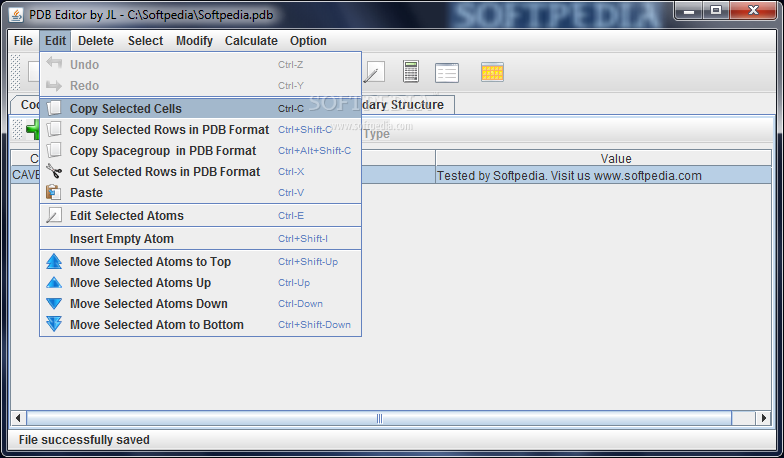Screen dimensions: 784x458
Task: Click the single down arrow icon
Action: 54,304
